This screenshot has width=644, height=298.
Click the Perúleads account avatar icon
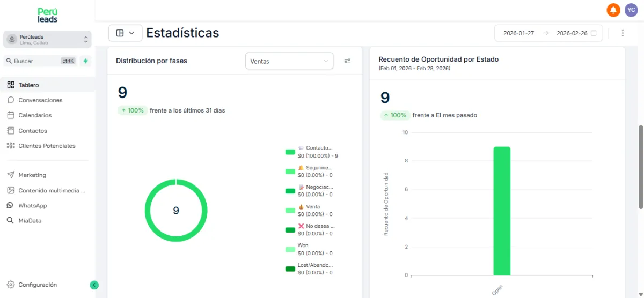(12, 39)
